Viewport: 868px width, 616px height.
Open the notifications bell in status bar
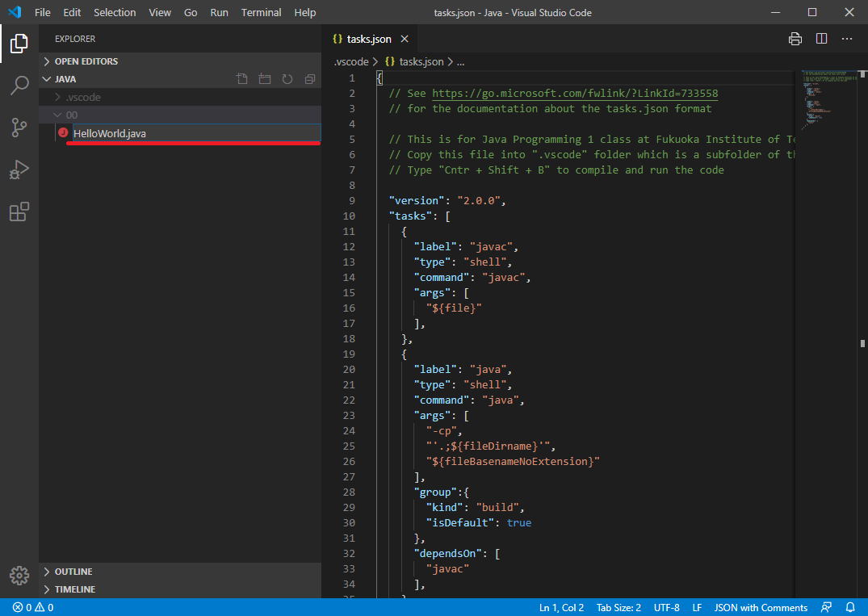[x=850, y=607]
